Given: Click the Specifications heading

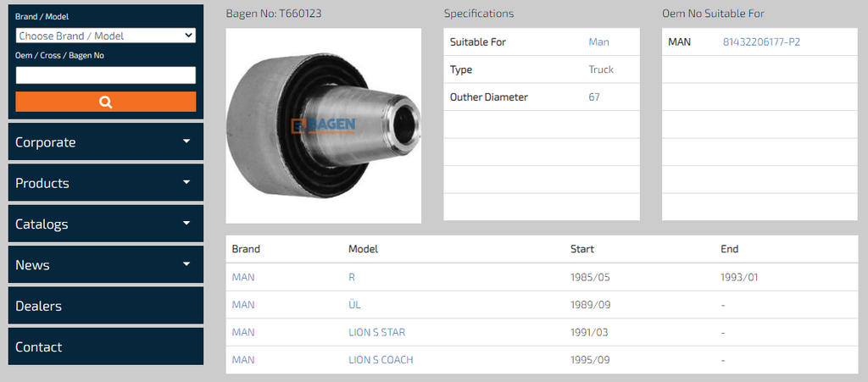Looking at the screenshot, I should tap(479, 14).
